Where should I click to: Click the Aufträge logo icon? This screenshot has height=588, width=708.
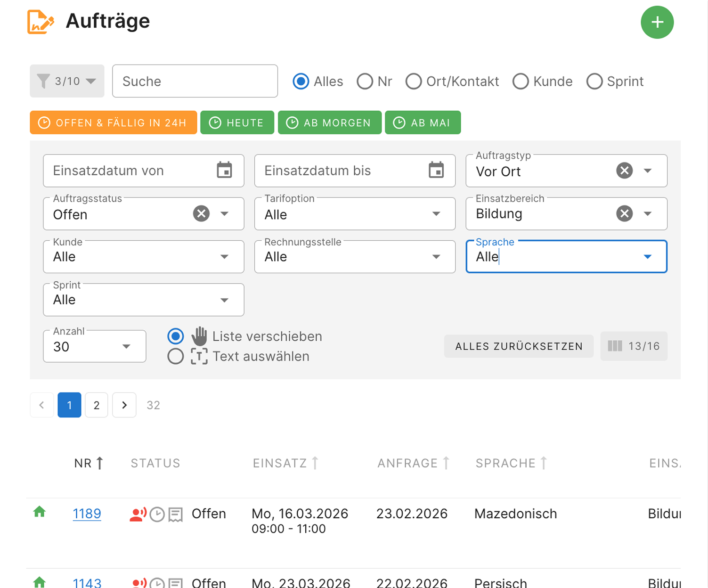pyautogui.click(x=41, y=22)
